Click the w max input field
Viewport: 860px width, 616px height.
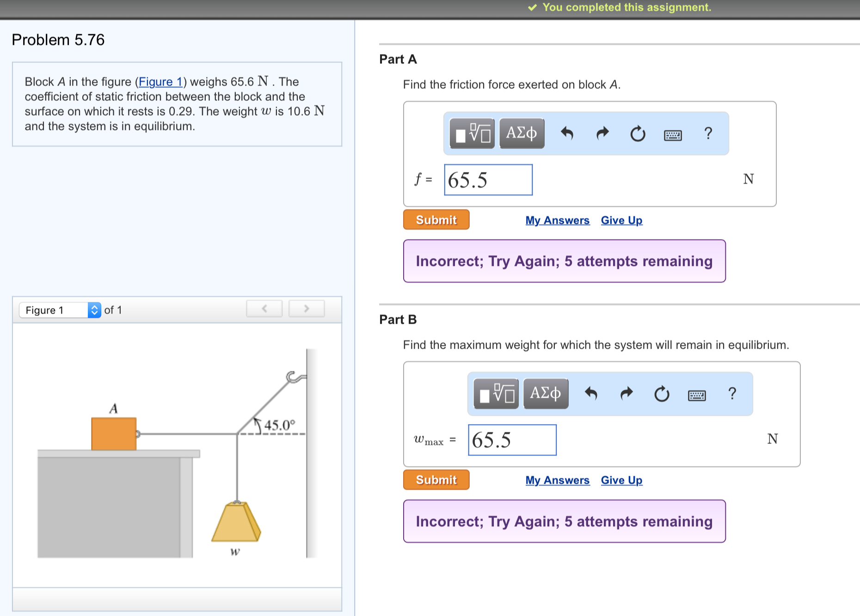click(512, 440)
